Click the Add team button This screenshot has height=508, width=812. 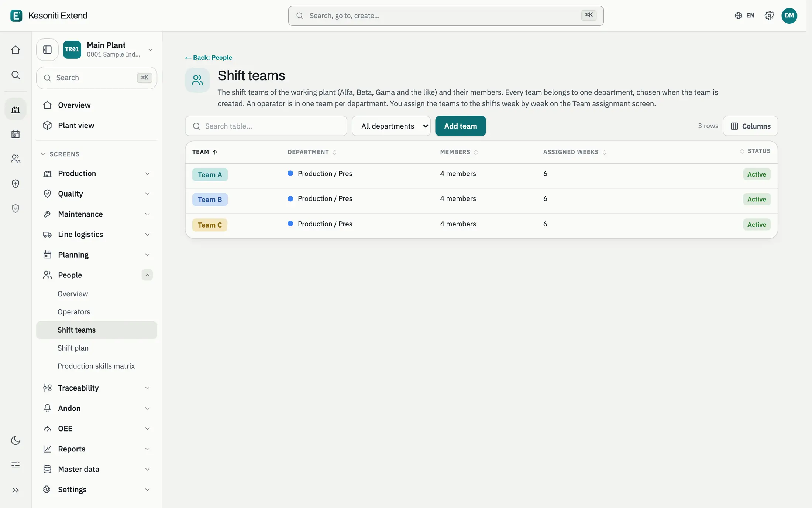click(460, 126)
